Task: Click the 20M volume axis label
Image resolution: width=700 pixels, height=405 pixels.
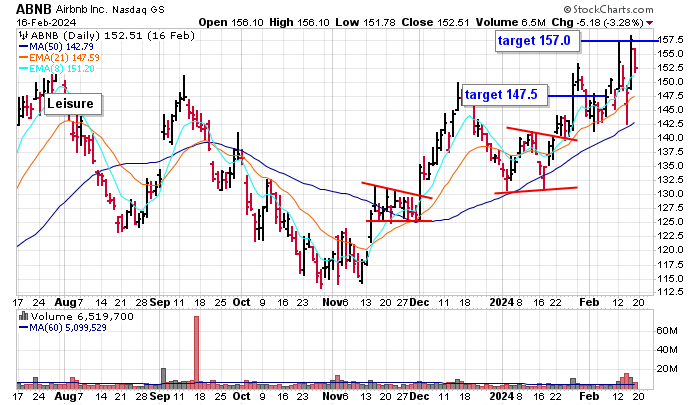Action: click(x=667, y=369)
